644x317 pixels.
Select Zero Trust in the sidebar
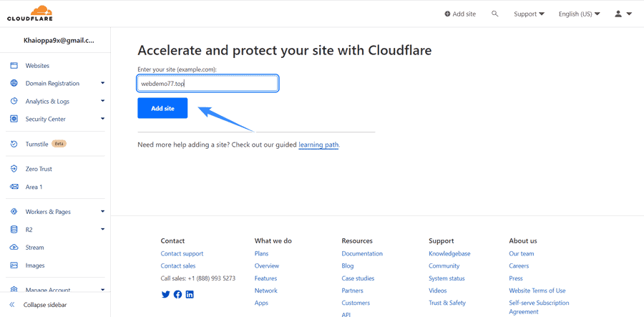39,169
